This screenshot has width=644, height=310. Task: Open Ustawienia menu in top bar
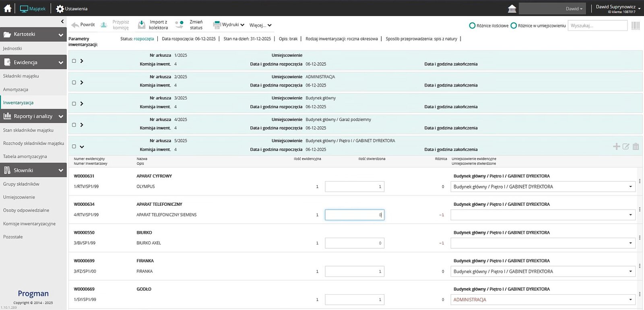click(72, 8)
